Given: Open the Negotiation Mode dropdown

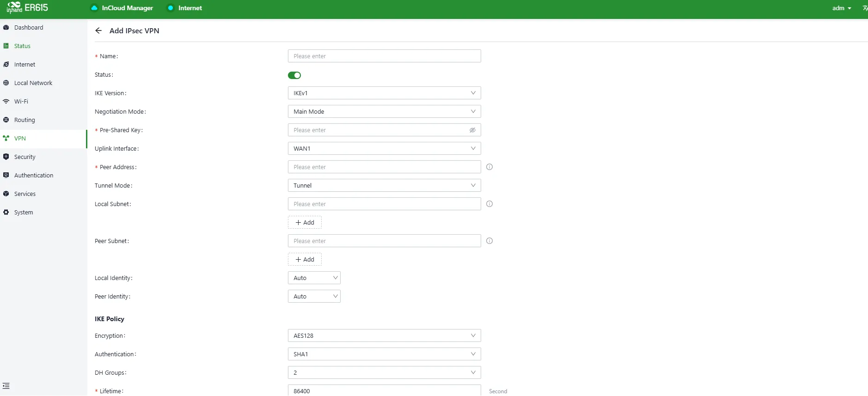Looking at the screenshot, I should click(384, 111).
